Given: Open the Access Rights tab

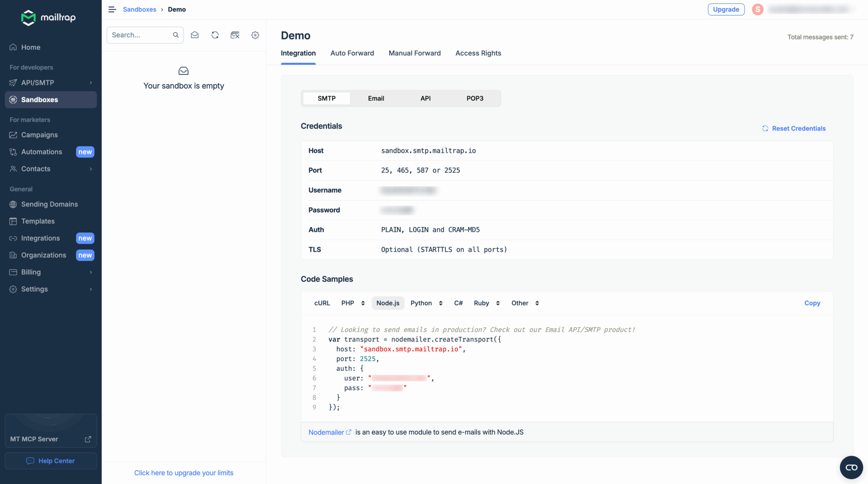Looking at the screenshot, I should (478, 53).
